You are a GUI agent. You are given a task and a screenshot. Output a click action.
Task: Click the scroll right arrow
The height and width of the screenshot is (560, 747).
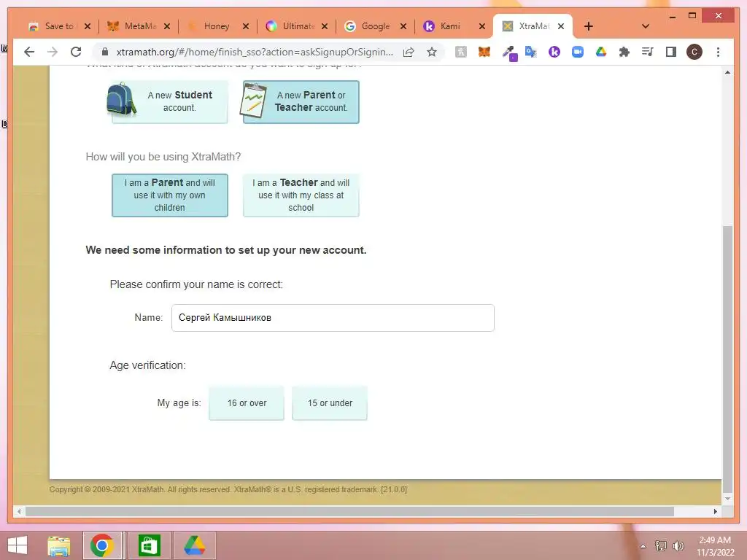[x=715, y=511]
